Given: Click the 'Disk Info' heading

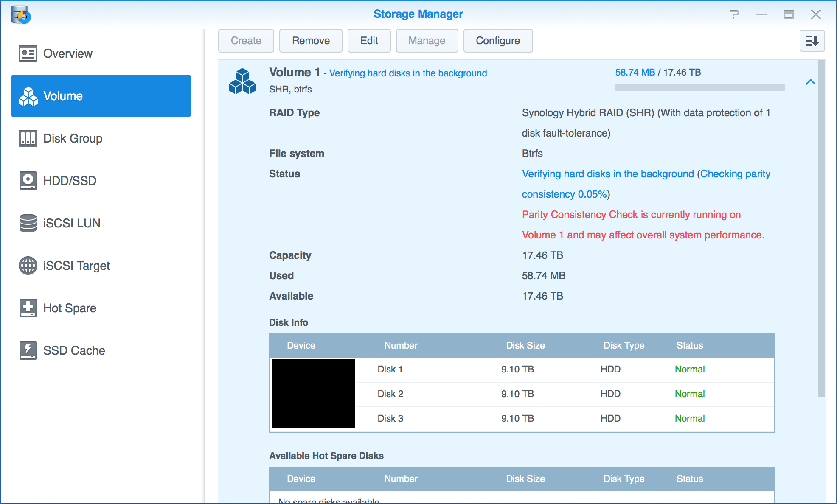Looking at the screenshot, I should click(x=289, y=323).
